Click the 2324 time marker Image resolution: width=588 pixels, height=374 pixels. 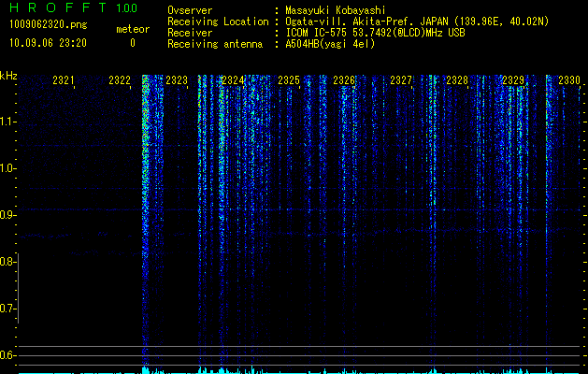(x=233, y=80)
